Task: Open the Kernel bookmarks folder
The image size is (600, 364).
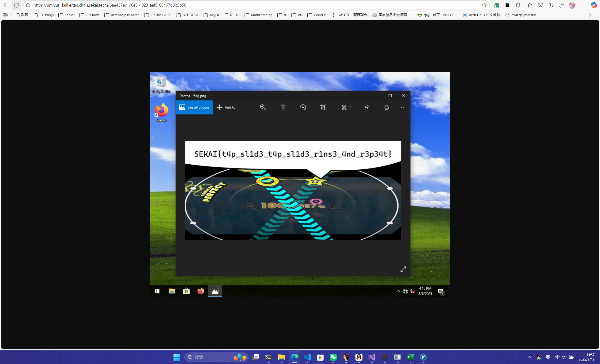Action: tap(67, 15)
